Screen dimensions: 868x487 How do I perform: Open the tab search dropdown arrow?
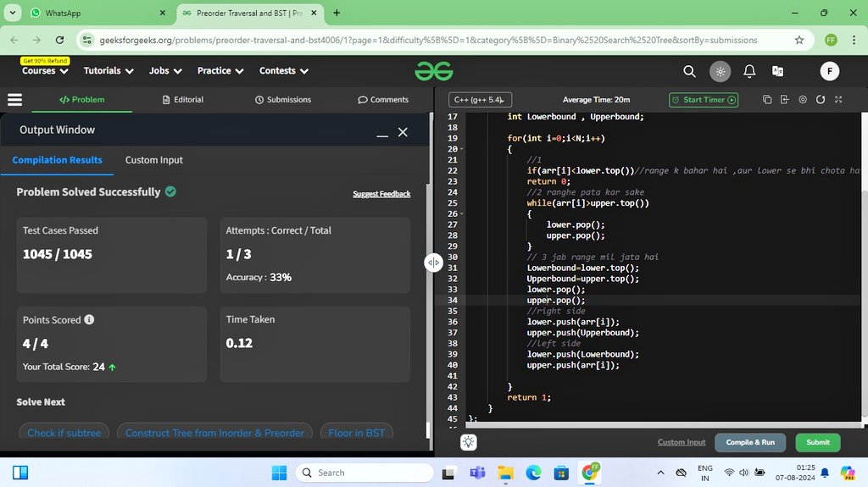12,13
